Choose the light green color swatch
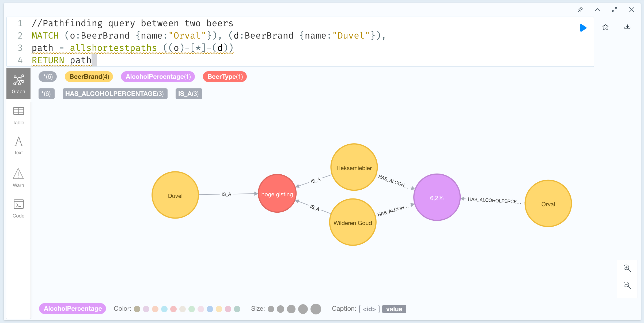This screenshot has width=644, height=323. (x=192, y=309)
